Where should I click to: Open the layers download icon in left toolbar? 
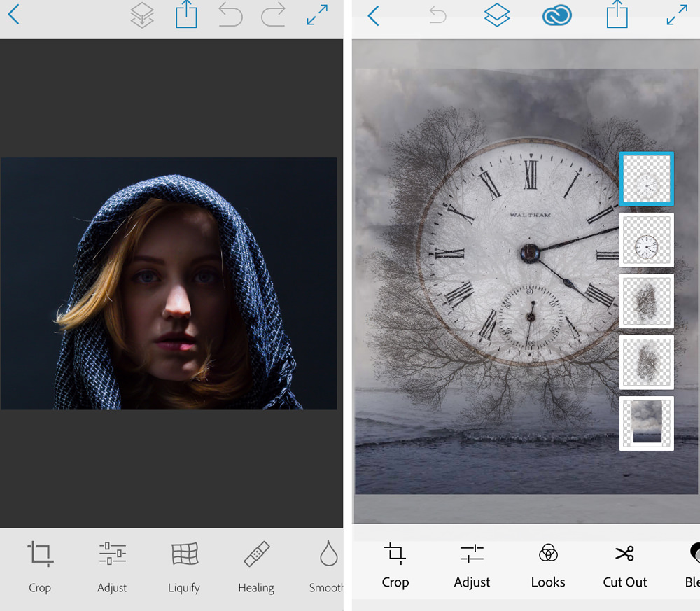click(x=142, y=15)
